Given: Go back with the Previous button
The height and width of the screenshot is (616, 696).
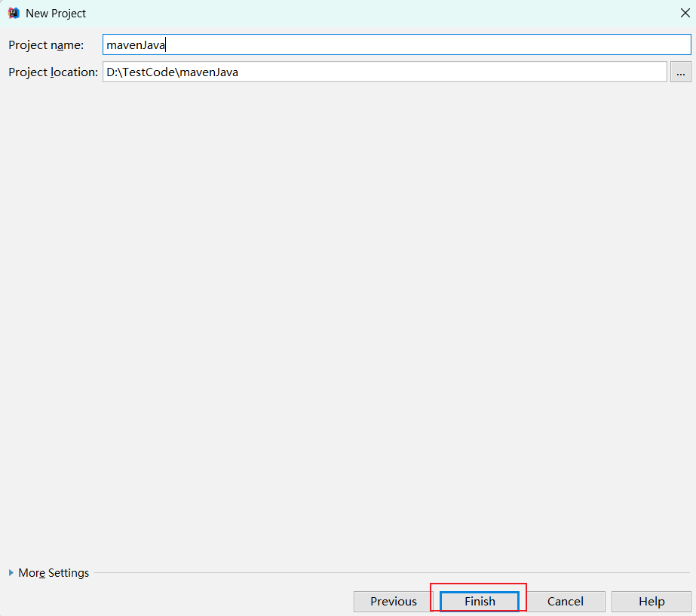Looking at the screenshot, I should [x=394, y=602].
